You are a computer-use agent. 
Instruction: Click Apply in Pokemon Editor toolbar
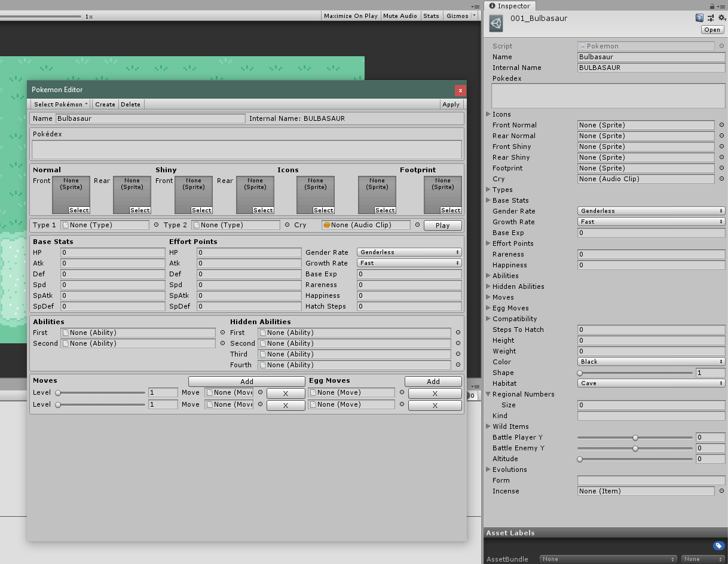[451, 104]
